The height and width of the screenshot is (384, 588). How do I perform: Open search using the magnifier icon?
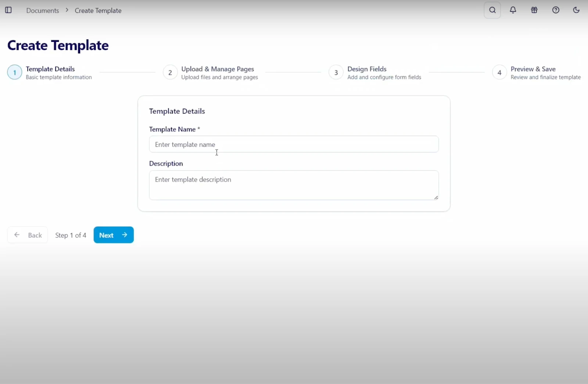click(492, 10)
